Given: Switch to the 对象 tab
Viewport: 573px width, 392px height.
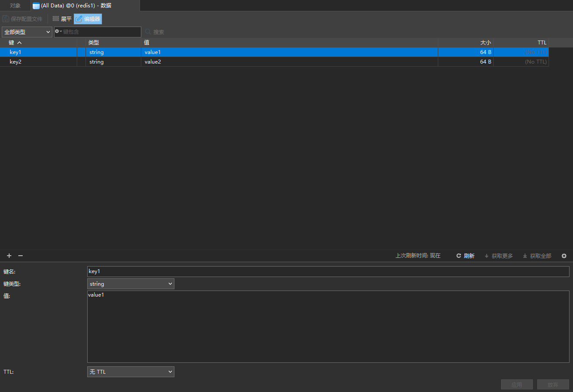Looking at the screenshot, I should pos(15,6).
